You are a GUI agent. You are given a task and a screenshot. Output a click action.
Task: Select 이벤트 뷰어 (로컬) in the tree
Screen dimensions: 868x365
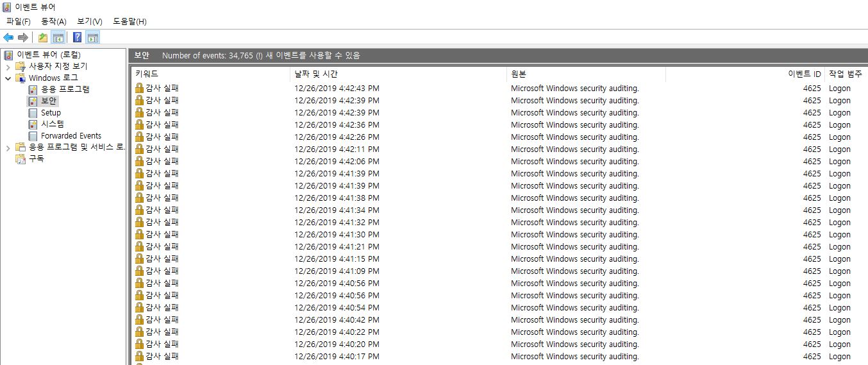49,55
